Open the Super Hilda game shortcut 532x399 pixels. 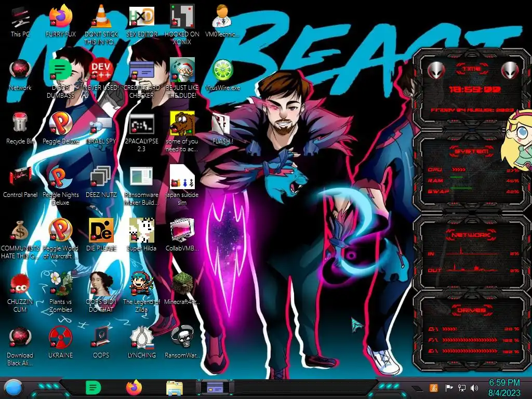coord(141,235)
